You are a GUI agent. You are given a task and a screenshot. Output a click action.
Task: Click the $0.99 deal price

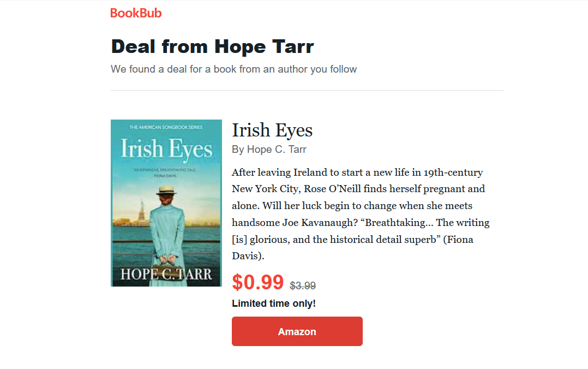[x=257, y=282]
